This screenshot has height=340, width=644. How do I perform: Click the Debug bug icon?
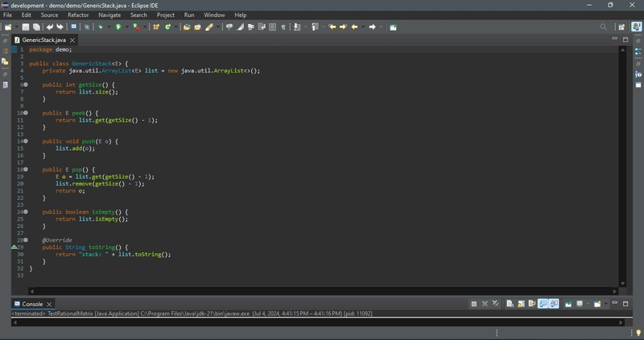[x=100, y=27]
